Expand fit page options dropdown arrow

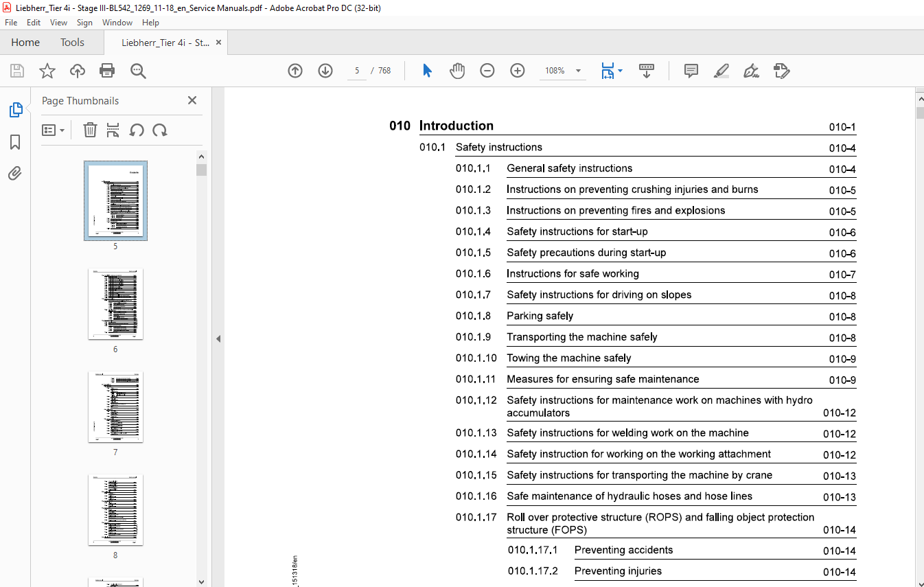[x=621, y=71]
